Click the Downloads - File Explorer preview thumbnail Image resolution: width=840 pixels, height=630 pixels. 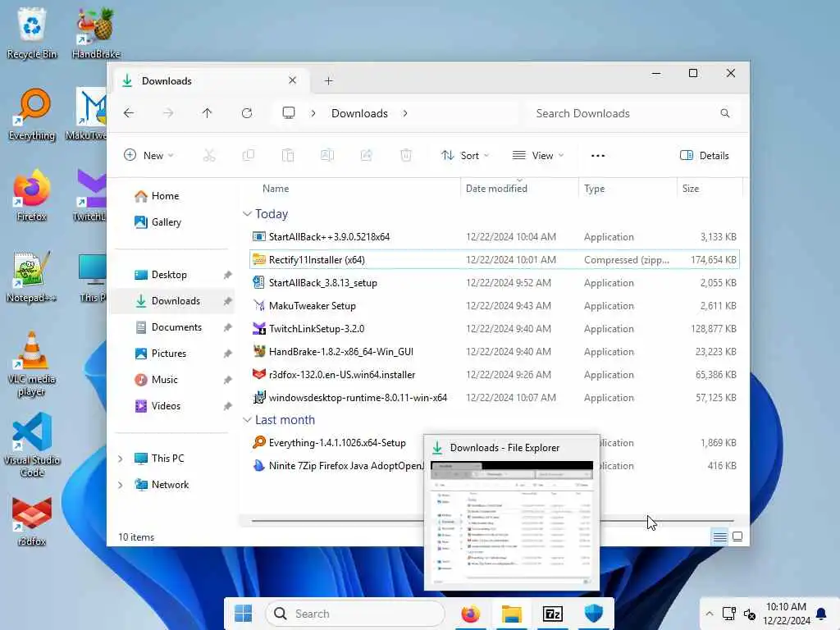coord(512,523)
